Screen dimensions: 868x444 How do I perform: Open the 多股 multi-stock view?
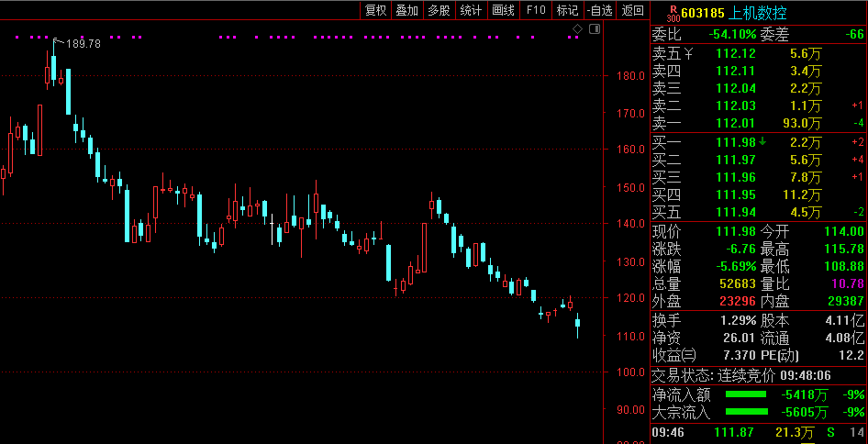[439, 10]
